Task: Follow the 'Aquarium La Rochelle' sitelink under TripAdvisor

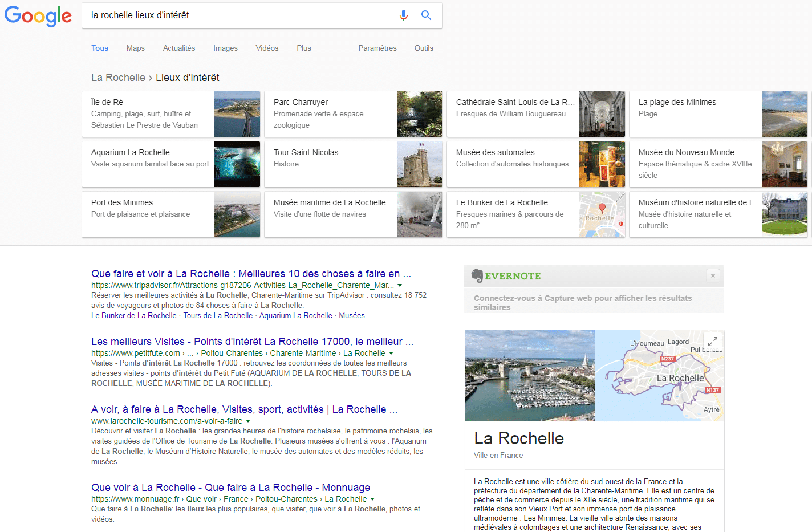Action: [295, 316]
